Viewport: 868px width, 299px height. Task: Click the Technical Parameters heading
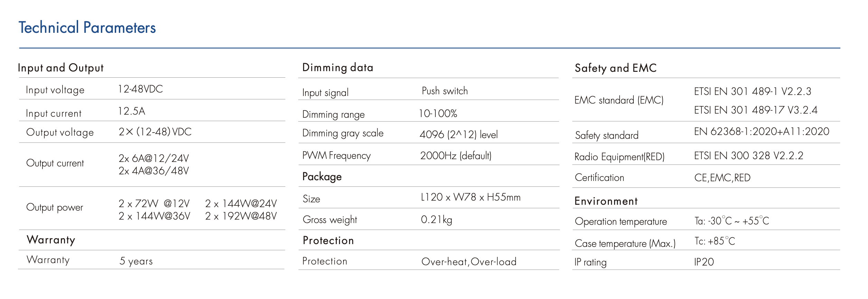tap(87, 28)
